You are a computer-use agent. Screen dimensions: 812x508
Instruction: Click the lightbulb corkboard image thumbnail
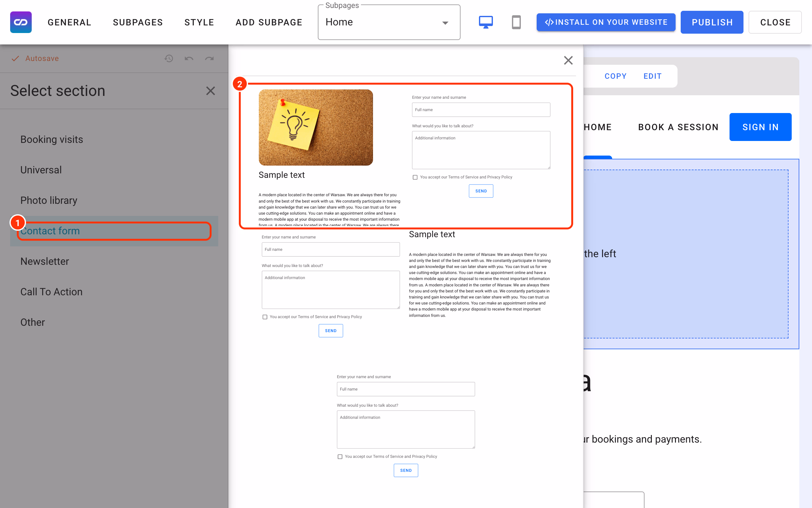(316, 127)
